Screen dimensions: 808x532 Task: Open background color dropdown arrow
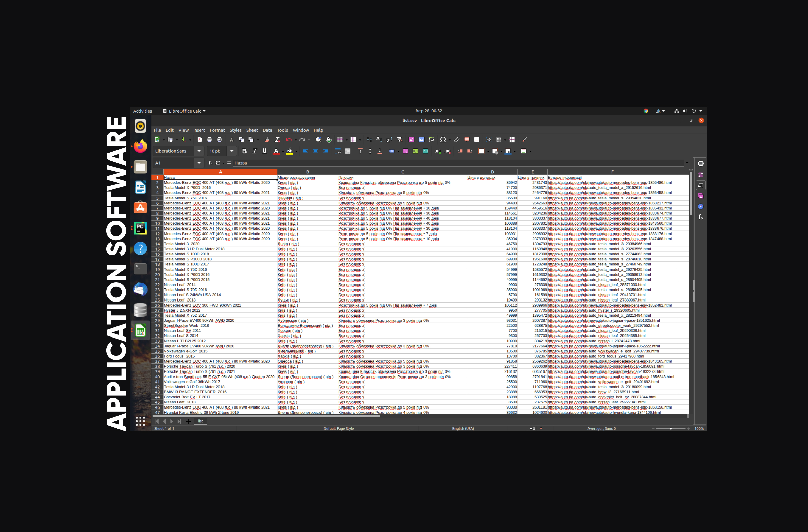(296, 152)
